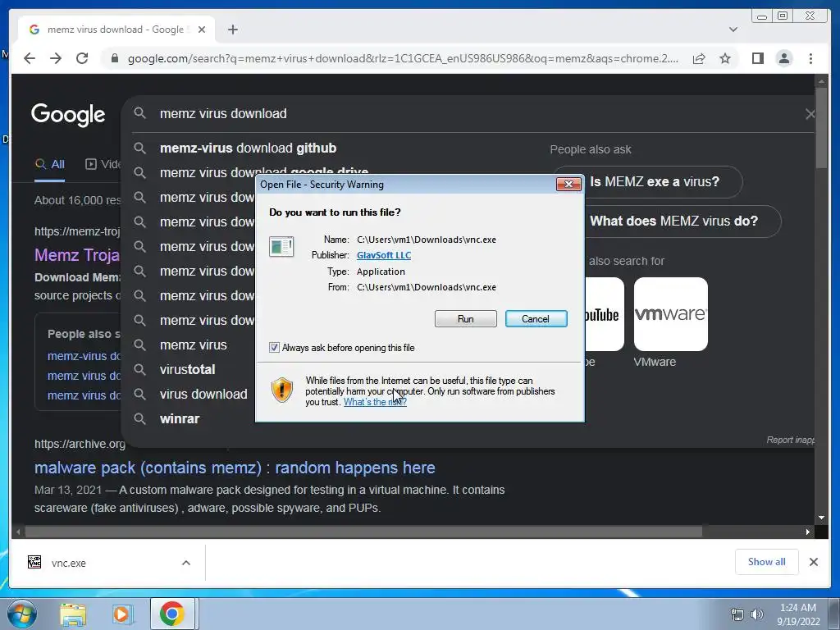Open Chrome profile avatar
The image size is (840, 630).
point(783,58)
